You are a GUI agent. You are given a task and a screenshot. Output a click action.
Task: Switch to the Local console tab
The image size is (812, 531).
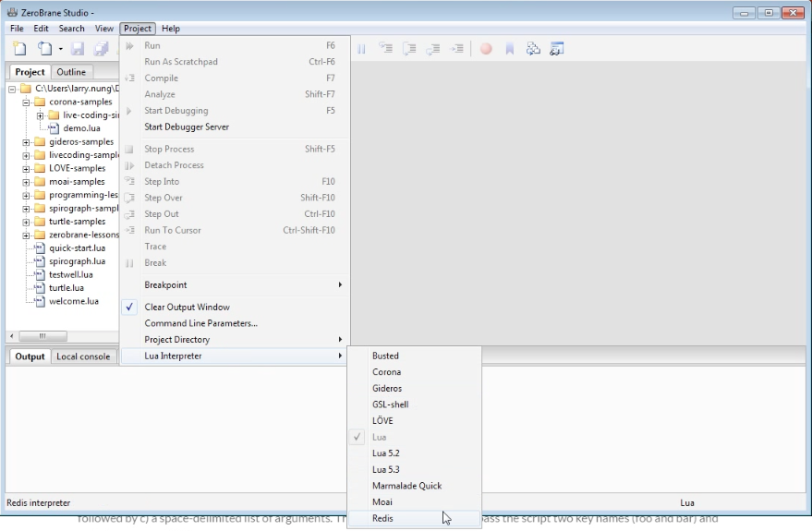pyautogui.click(x=83, y=356)
